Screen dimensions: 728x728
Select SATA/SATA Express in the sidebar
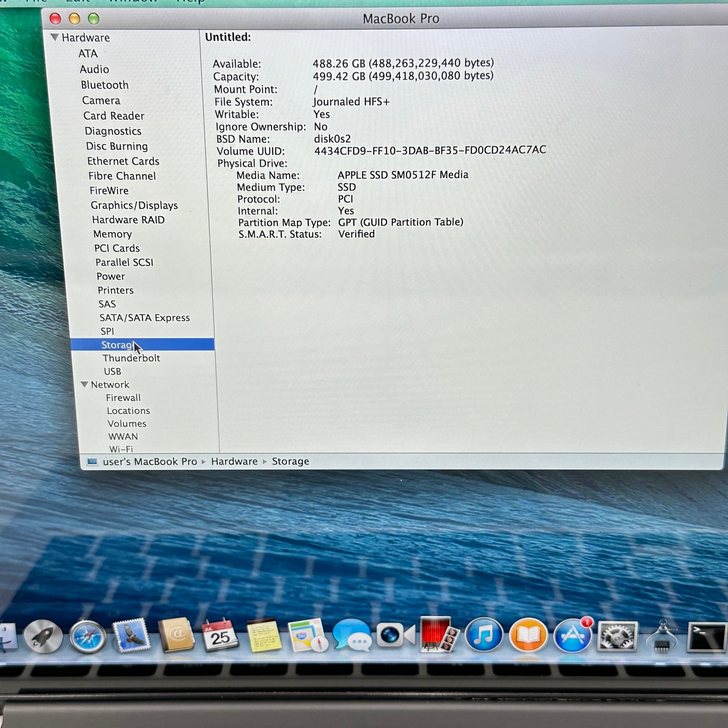[x=144, y=318]
